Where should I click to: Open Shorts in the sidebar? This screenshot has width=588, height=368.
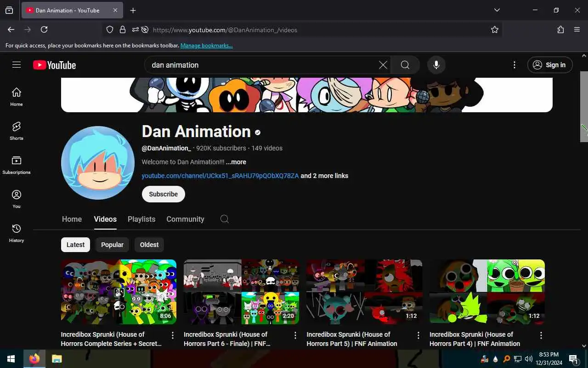(17, 131)
